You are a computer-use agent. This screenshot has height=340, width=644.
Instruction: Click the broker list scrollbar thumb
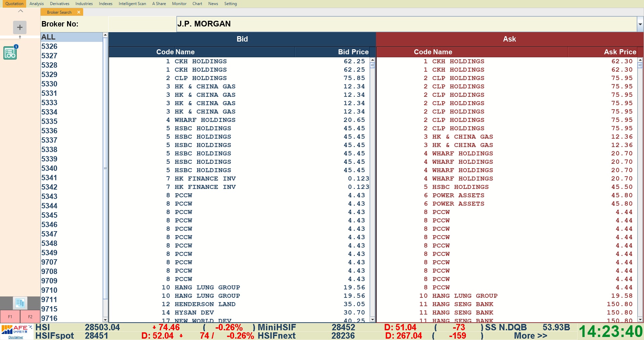click(105, 168)
